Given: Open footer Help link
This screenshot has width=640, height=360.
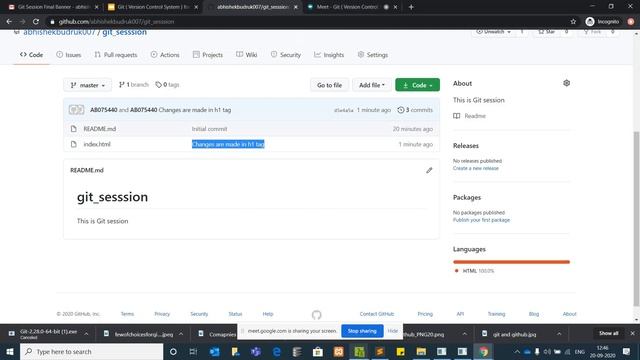Looking at the screenshot, I should [268, 314].
